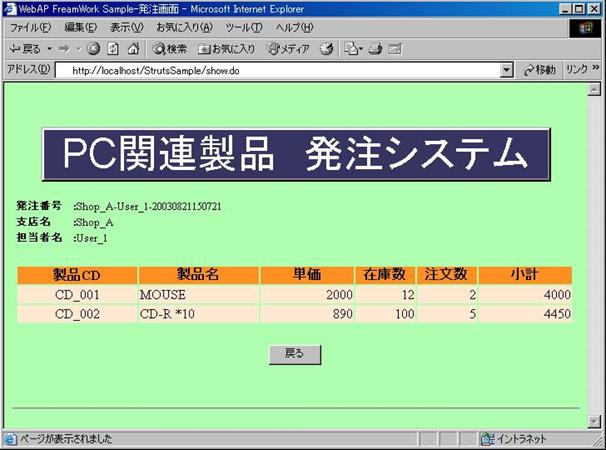606x450 pixels.
Task: Click the PC関連製品 発注システム banner
Action: [296, 154]
